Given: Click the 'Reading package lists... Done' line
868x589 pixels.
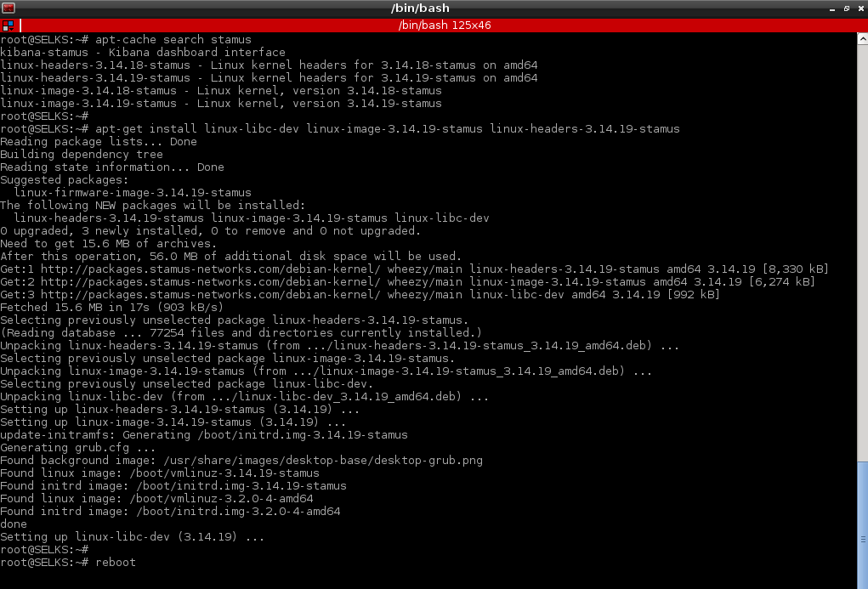Looking at the screenshot, I should [99, 142].
